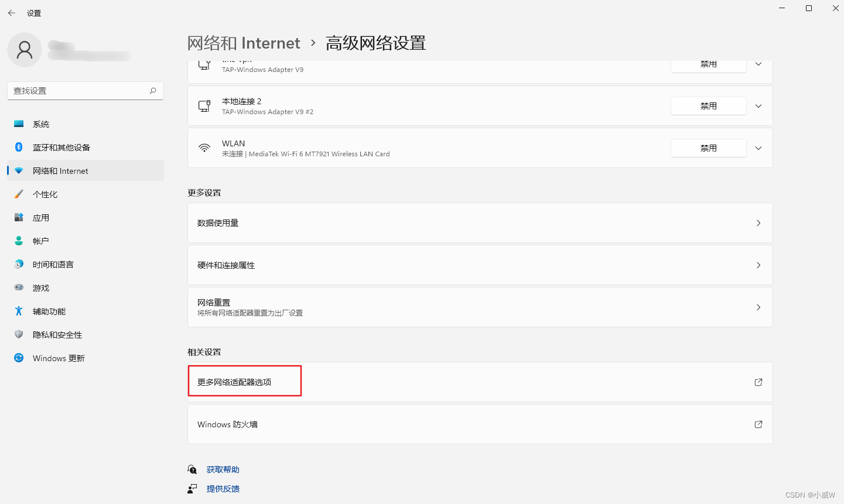Open 更多网络适配器选项

tap(480, 382)
